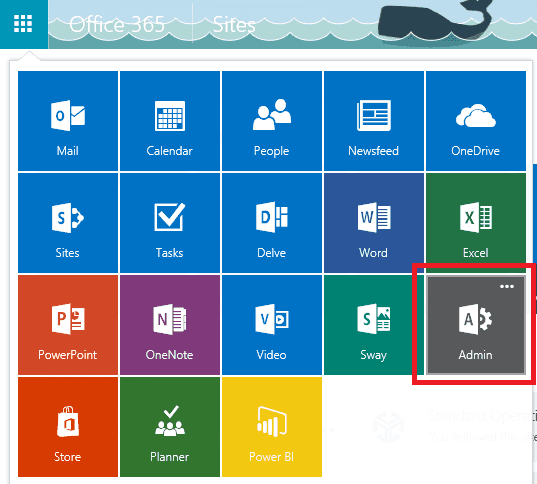Open the OneNote tile

tap(170, 325)
